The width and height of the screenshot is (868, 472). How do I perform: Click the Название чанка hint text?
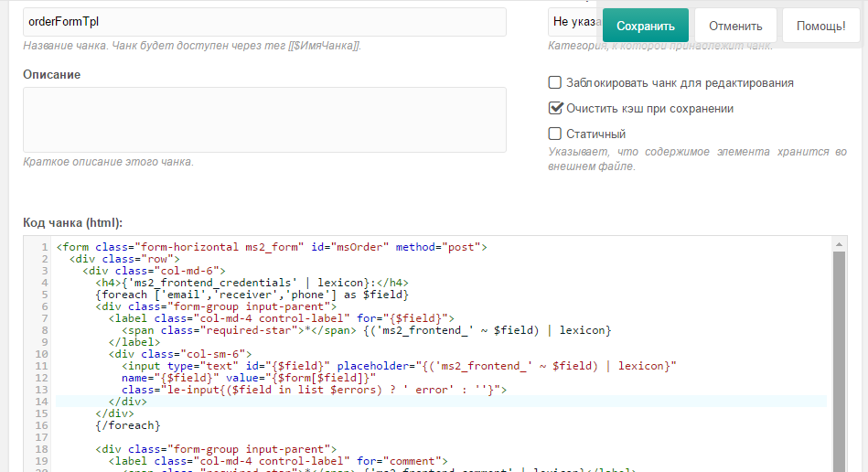tap(192, 46)
